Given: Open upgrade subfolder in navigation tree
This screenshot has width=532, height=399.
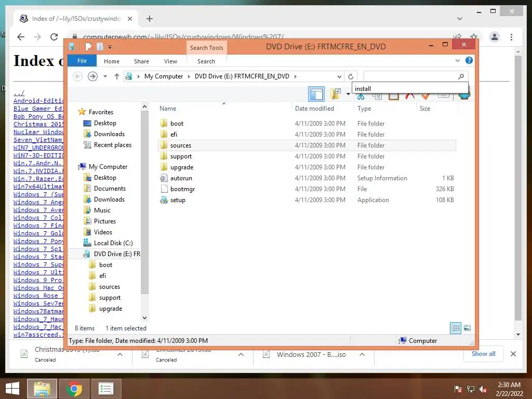Looking at the screenshot, I should click(111, 309).
